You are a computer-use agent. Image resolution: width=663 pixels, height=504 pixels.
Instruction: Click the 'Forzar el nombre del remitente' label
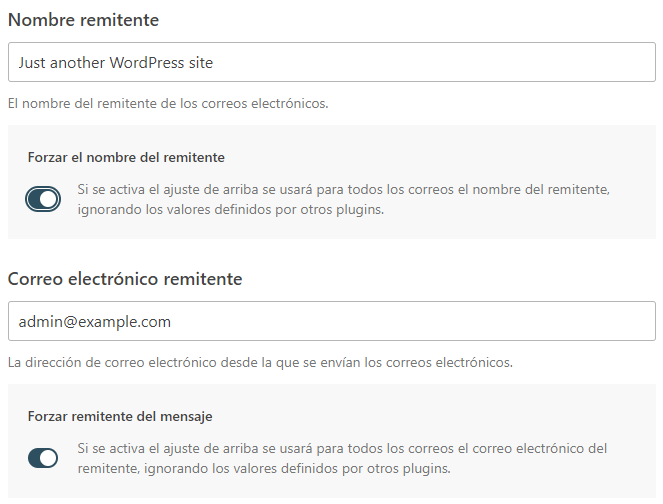point(126,157)
